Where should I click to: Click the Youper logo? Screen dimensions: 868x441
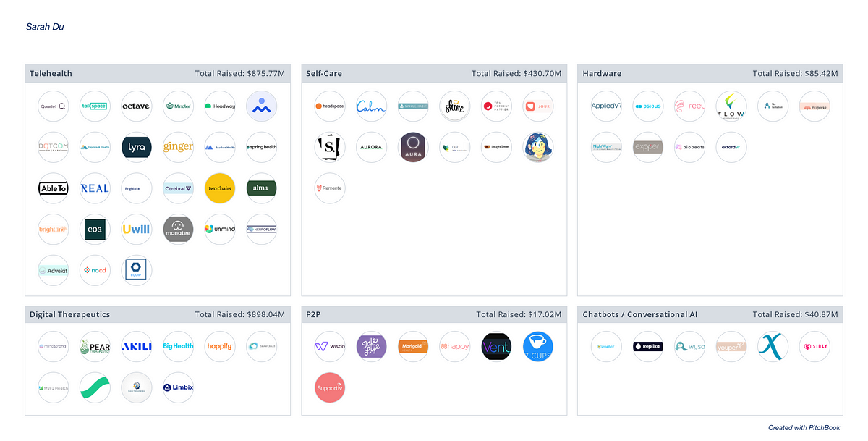click(731, 346)
